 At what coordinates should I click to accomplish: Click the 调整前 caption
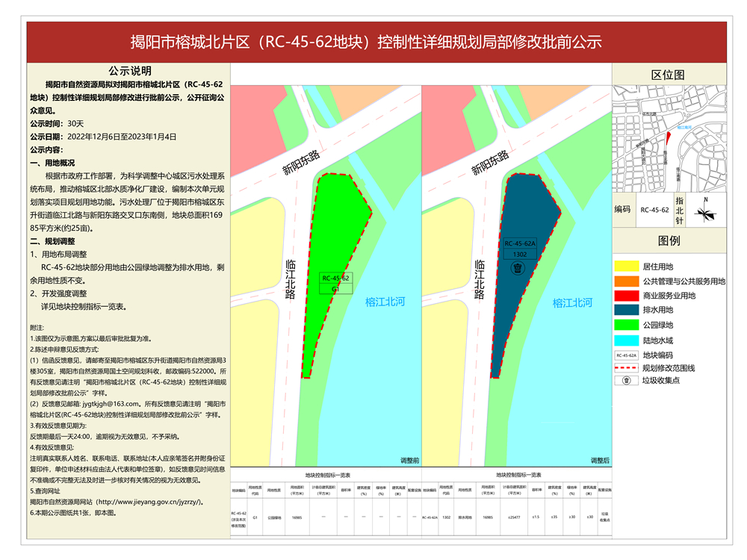click(409, 461)
